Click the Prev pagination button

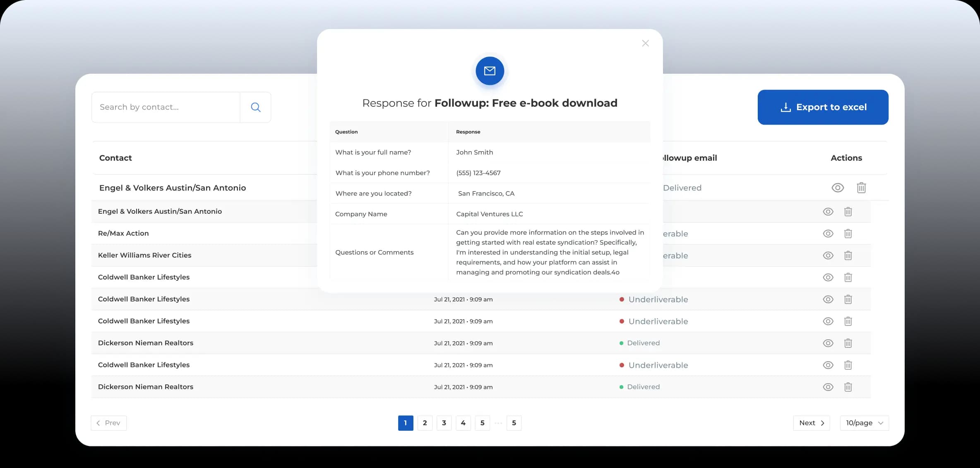108,423
